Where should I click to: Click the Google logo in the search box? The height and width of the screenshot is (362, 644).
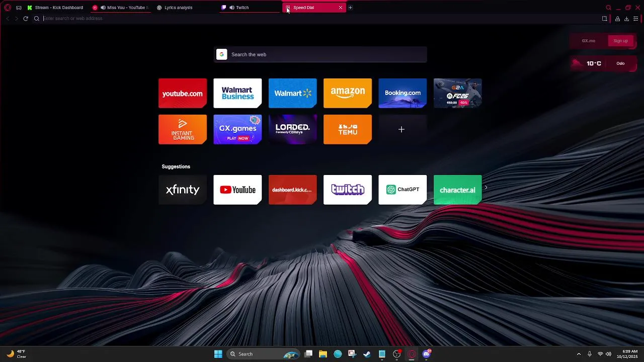click(x=221, y=54)
